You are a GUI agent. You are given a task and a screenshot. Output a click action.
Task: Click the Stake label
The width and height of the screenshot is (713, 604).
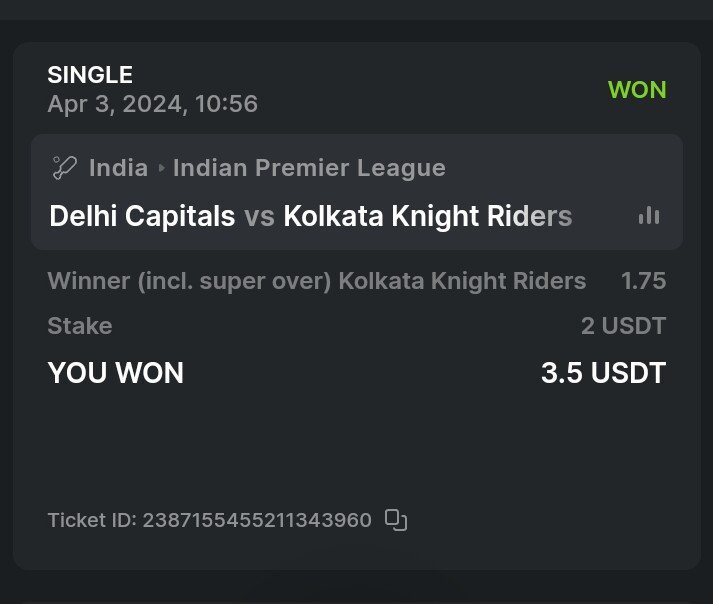pos(80,325)
